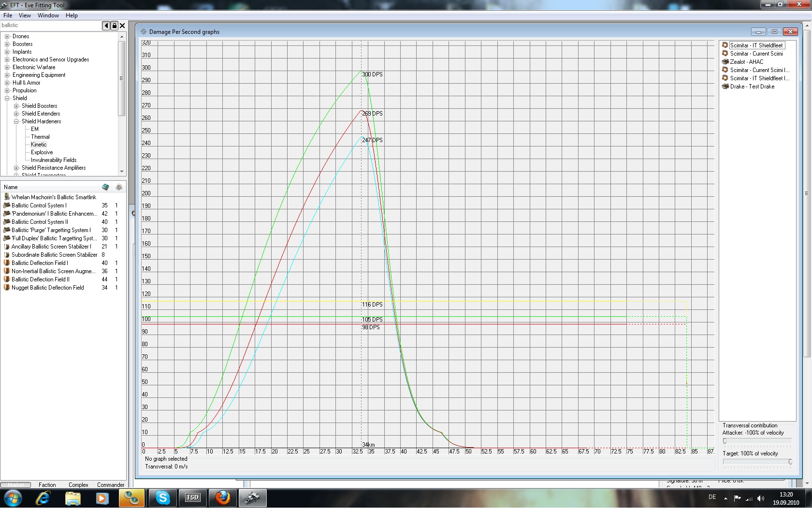
Task: Click the left-arrow button beside the search box
Action: pyautogui.click(x=106, y=26)
